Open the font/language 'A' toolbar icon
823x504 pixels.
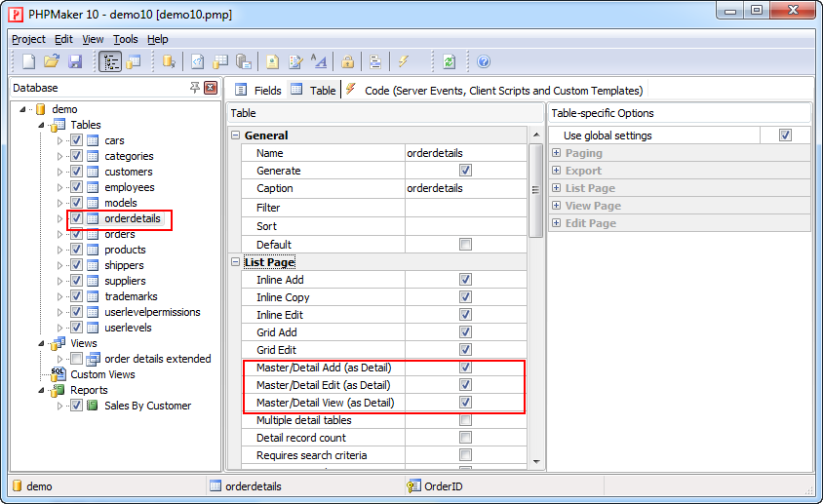319,62
